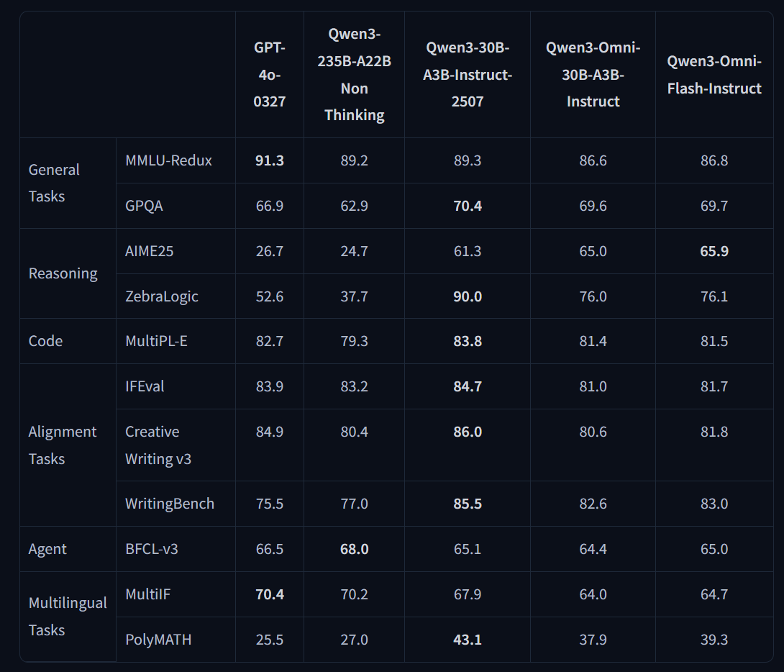The width and height of the screenshot is (784, 672).
Task: Click the 66.5 BFCL-v3 score
Action: click(270, 549)
